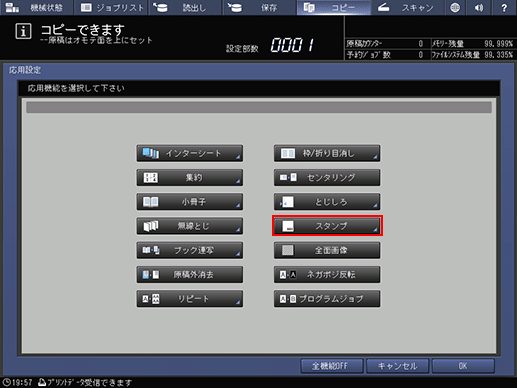Open the 保存 store tab

[x=259, y=7]
